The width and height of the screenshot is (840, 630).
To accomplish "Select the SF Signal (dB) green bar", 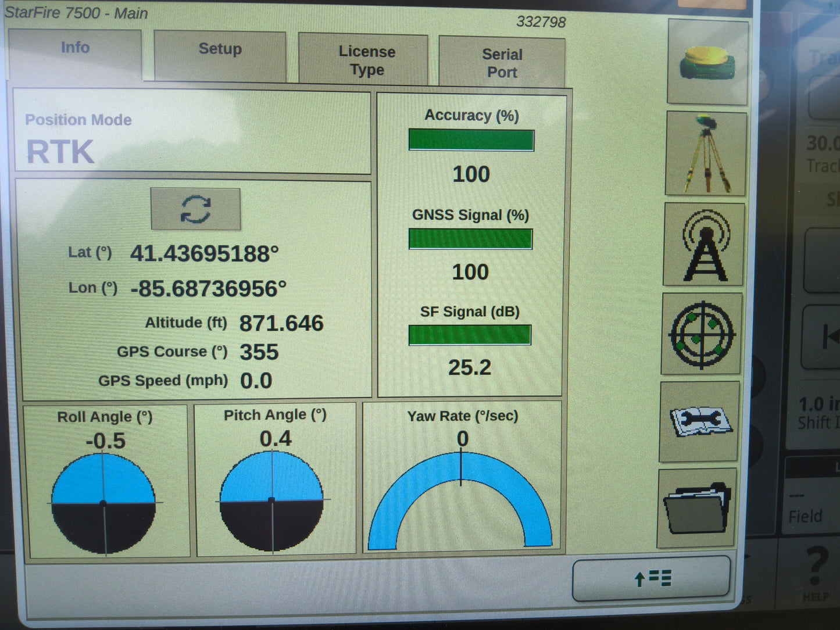I will 470,335.
